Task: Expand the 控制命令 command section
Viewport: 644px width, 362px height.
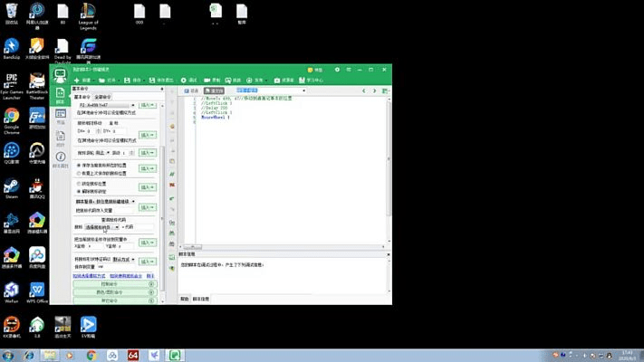Action: click(114, 283)
